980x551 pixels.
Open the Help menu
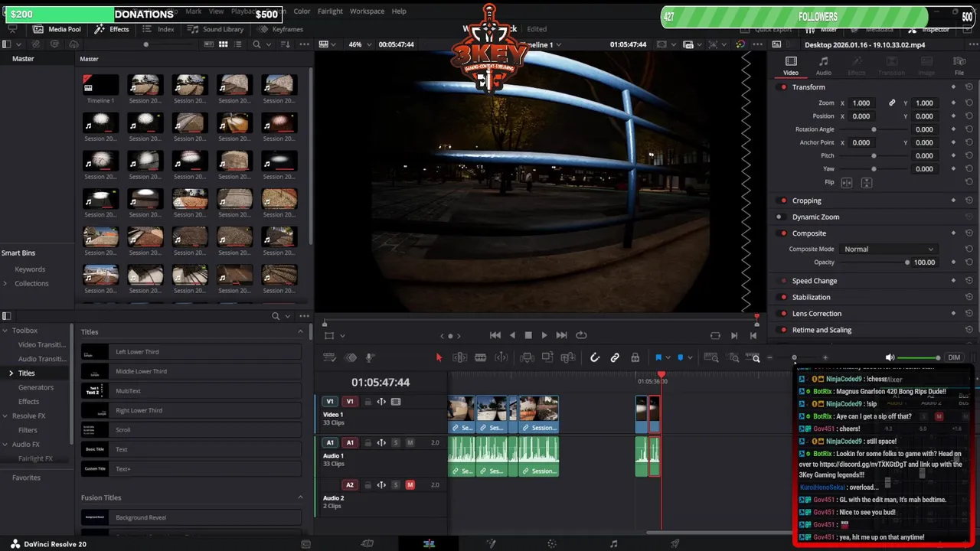point(399,11)
